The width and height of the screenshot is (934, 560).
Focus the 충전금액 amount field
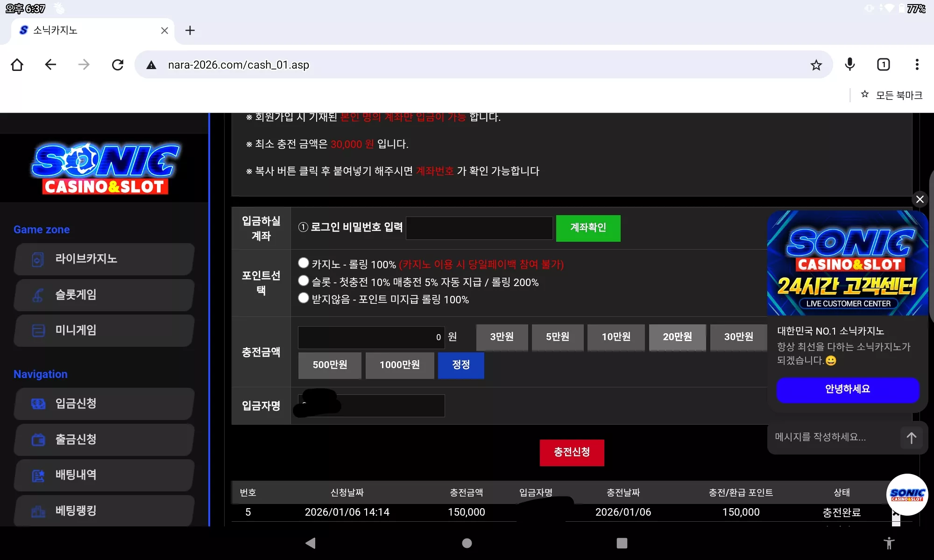tap(371, 337)
